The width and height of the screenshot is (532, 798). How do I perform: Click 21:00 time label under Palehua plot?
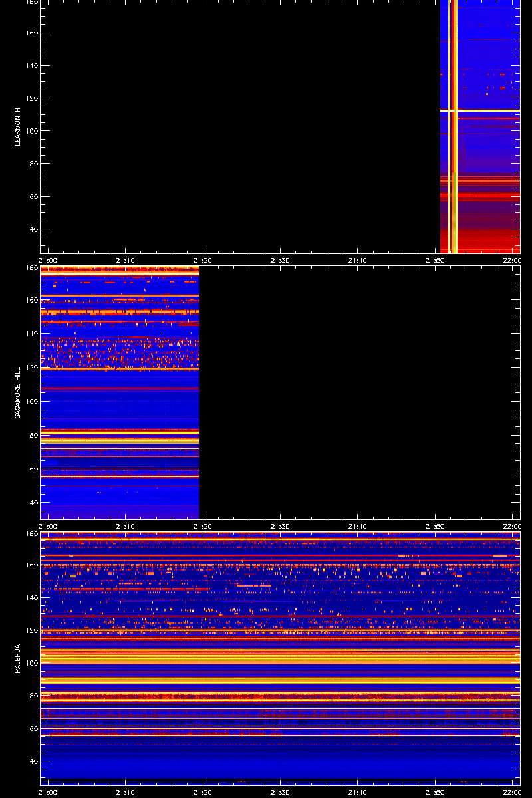[48, 793]
